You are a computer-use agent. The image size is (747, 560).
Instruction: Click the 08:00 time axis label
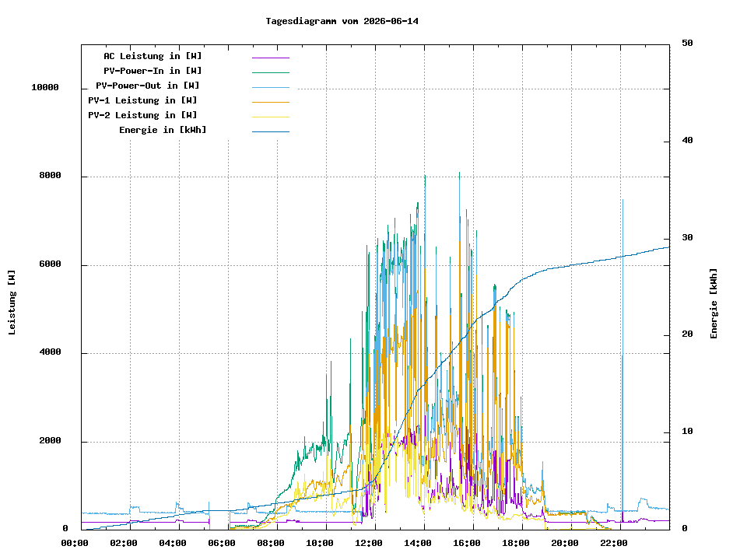pyautogui.click(x=271, y=544)
